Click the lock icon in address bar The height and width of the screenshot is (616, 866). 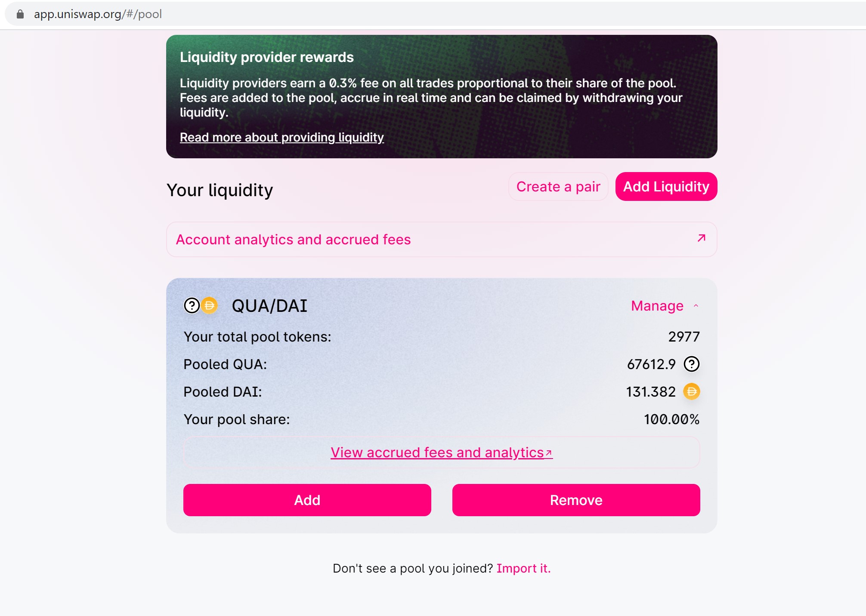pos(20,14)
